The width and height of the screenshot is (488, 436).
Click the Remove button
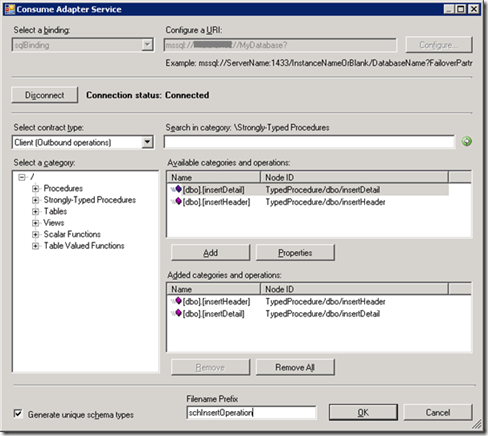pyautogui.click(x=210, y=367)
